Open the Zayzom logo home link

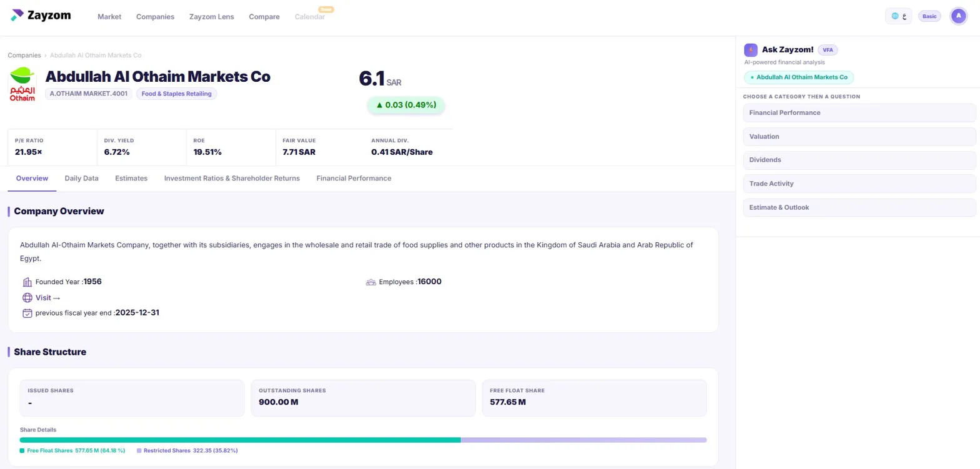41,16
